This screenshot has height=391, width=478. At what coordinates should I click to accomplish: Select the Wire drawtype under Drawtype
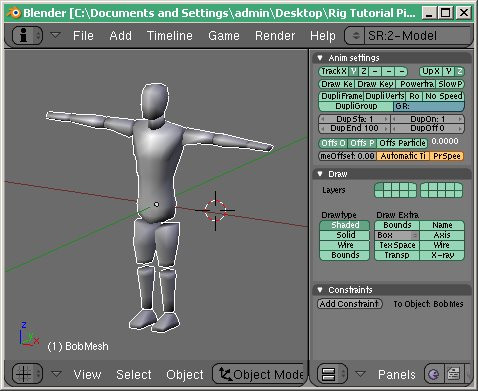(x=345, y=245)
